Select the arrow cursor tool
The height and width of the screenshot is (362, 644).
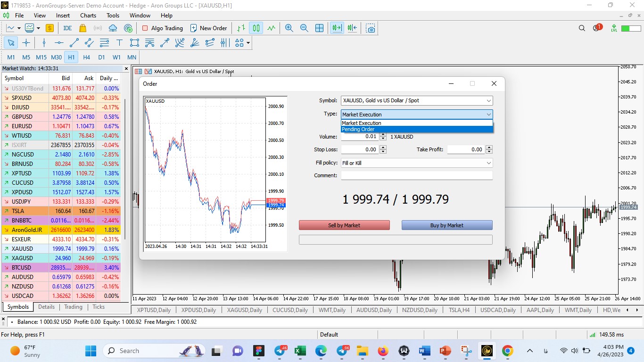[11, 43]
